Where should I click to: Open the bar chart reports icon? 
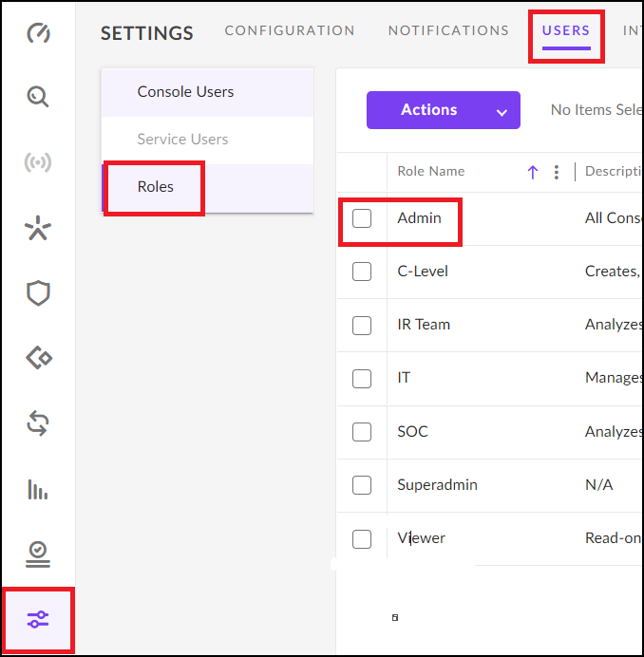coord(38,490)
